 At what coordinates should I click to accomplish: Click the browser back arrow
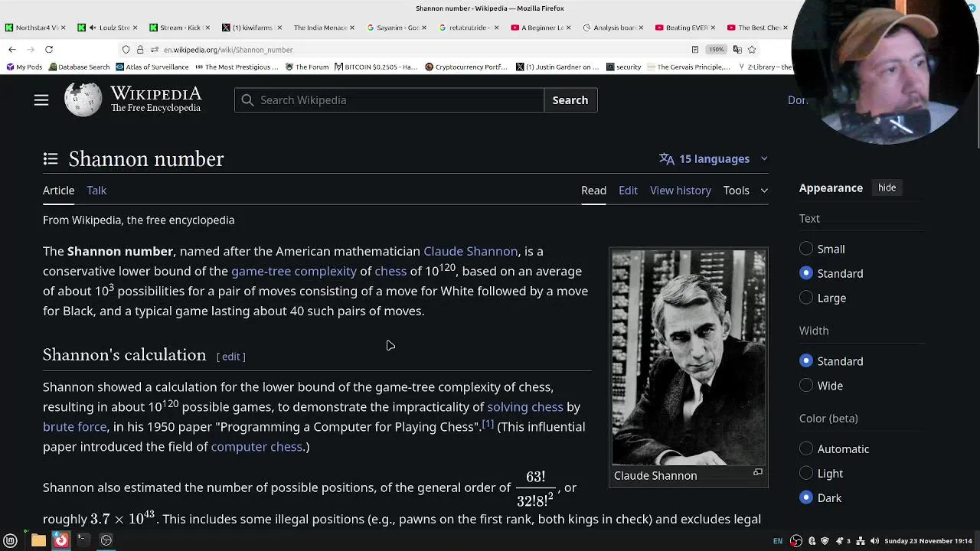pos(12,50)
